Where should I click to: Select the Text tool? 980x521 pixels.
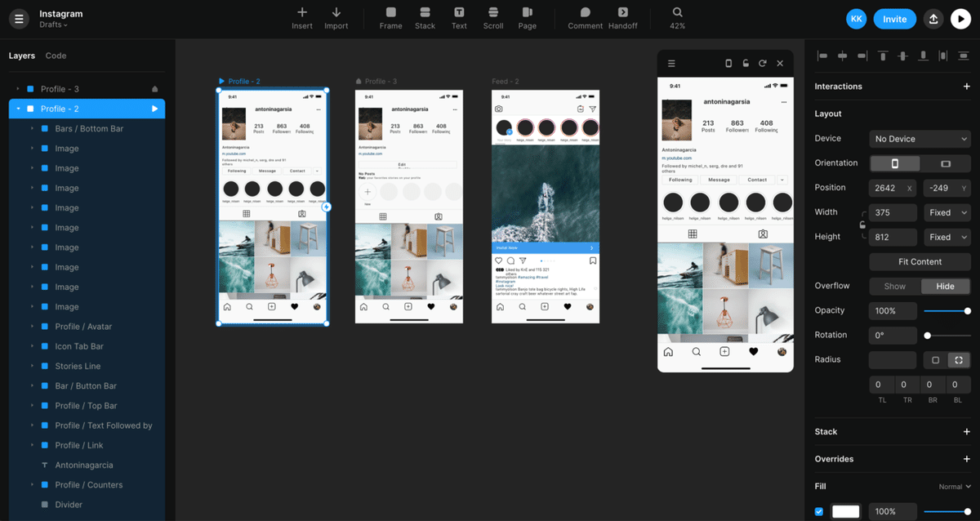[459, 18]
